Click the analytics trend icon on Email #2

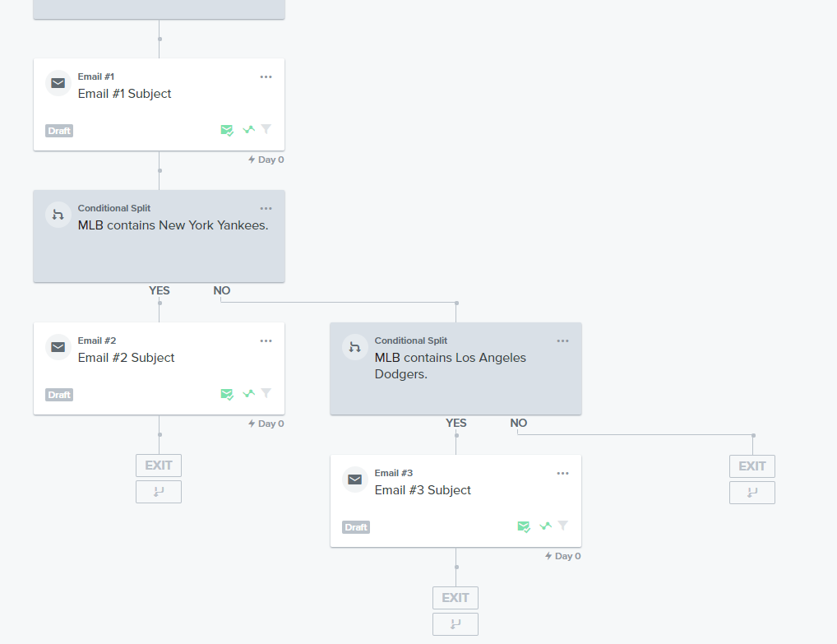[x=249, y=393]
